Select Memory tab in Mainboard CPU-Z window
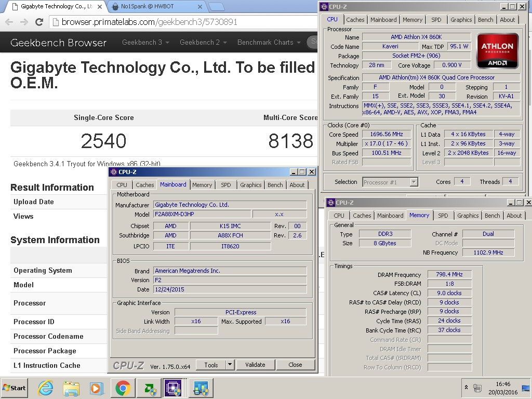This screenshot has height=399, width=532. [x=202, y=185]
